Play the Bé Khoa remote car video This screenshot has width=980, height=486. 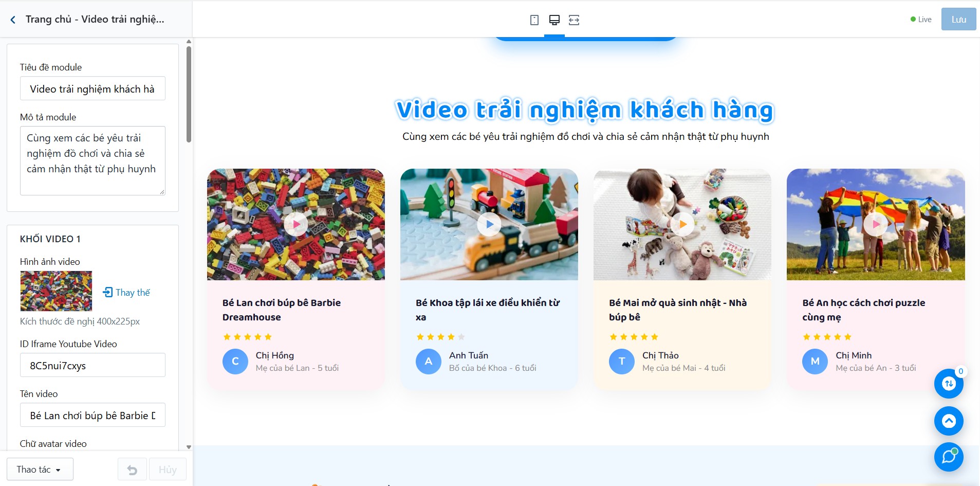pyautogui.click(x=489, y=224)
